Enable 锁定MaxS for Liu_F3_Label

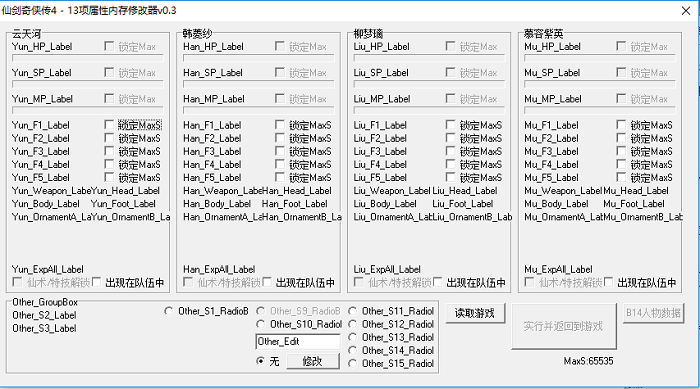[450, 151]
